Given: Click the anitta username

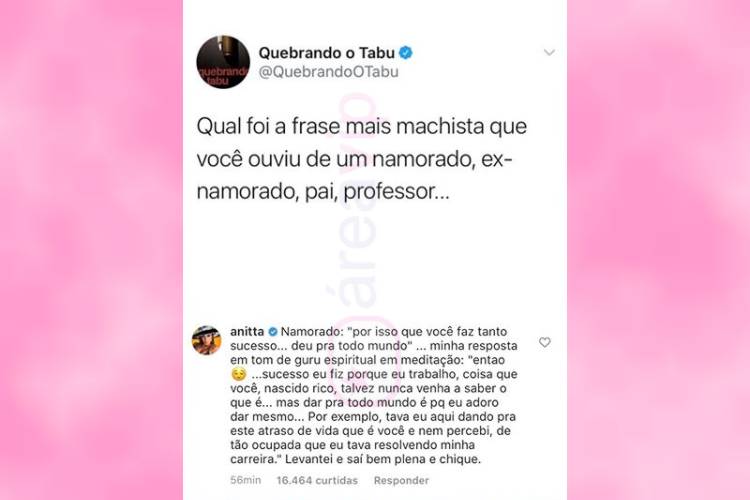Looking at the screenshot, I should point(247,331).
